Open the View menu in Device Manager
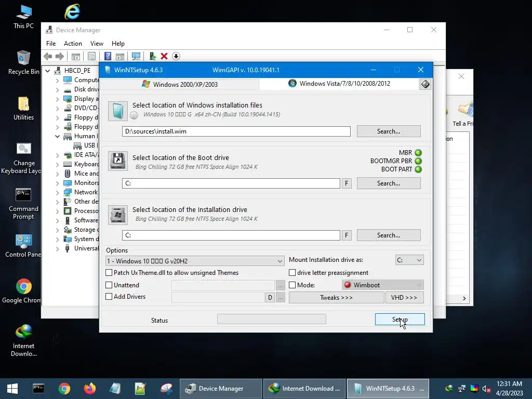This screenshot has height=399, width=532. click(x=97, y=44)
